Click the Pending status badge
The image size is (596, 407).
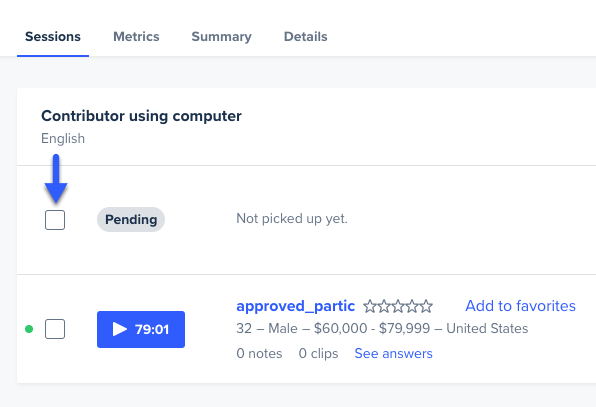coord(131,220)
